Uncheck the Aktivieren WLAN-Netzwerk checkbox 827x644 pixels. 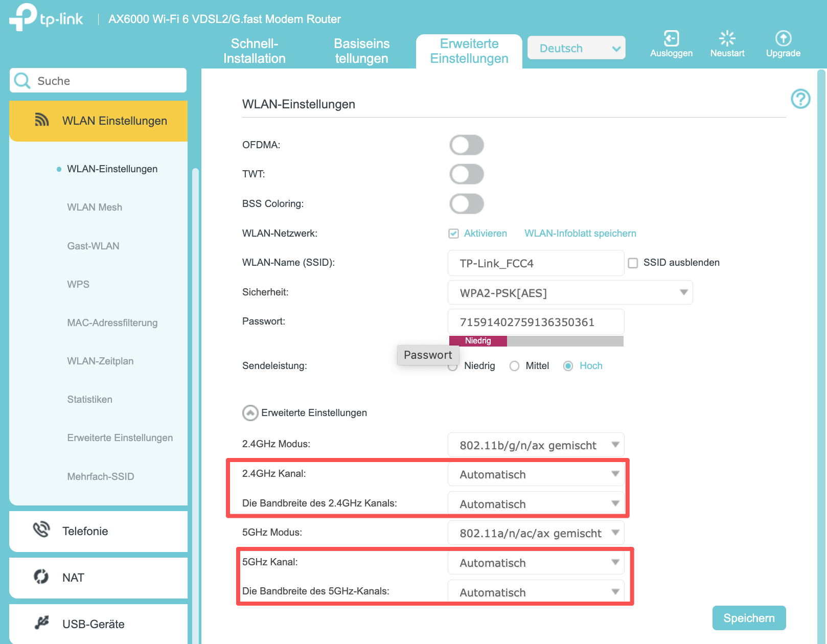453,234
